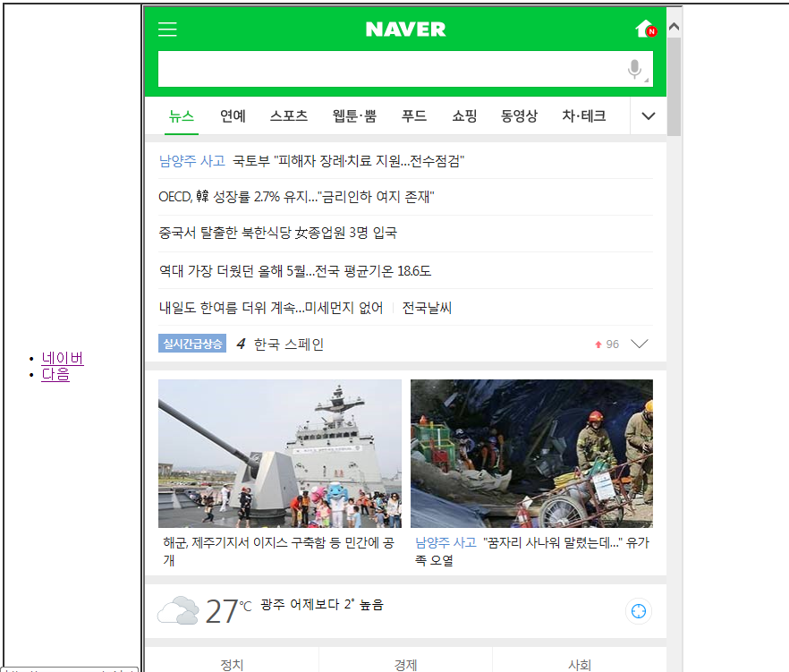This screenshot has width=789, height=672.
Task: Expand the real-time trending list chevron
Action: pyautogui.click(x=640, y=344)
